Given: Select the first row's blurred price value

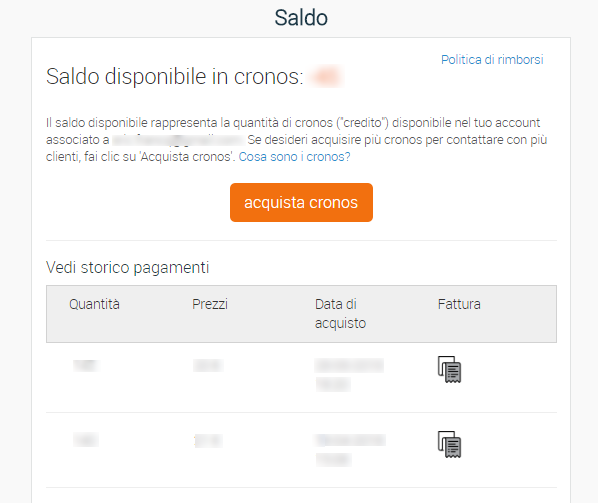Looking at the screenshot, I should tap(208, 365).
